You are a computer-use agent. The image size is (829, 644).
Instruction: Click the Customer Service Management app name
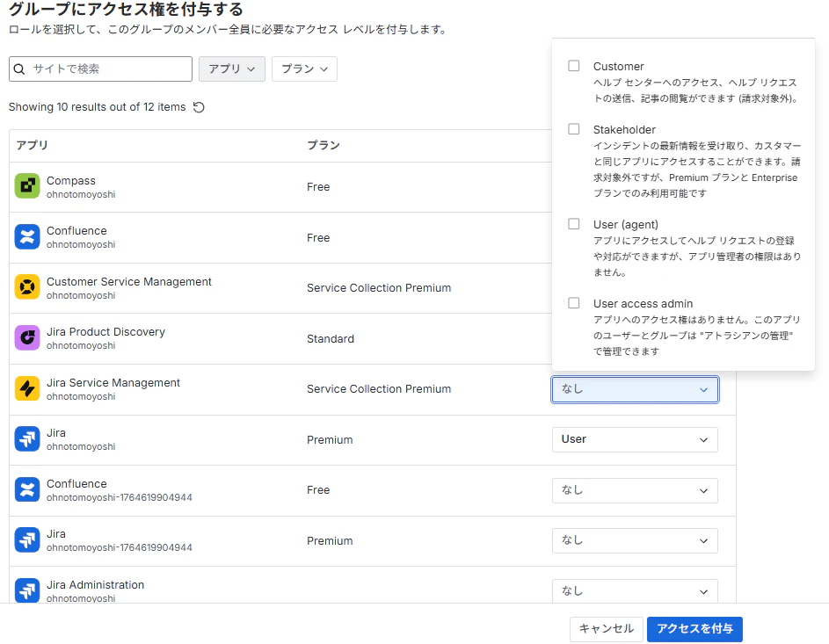[x=129, y=281]
